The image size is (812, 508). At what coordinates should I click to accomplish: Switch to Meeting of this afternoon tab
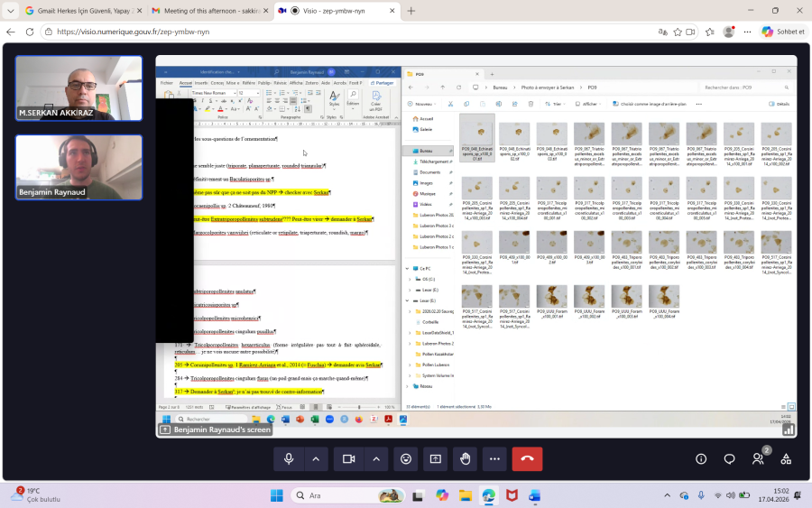coord(203,11)
